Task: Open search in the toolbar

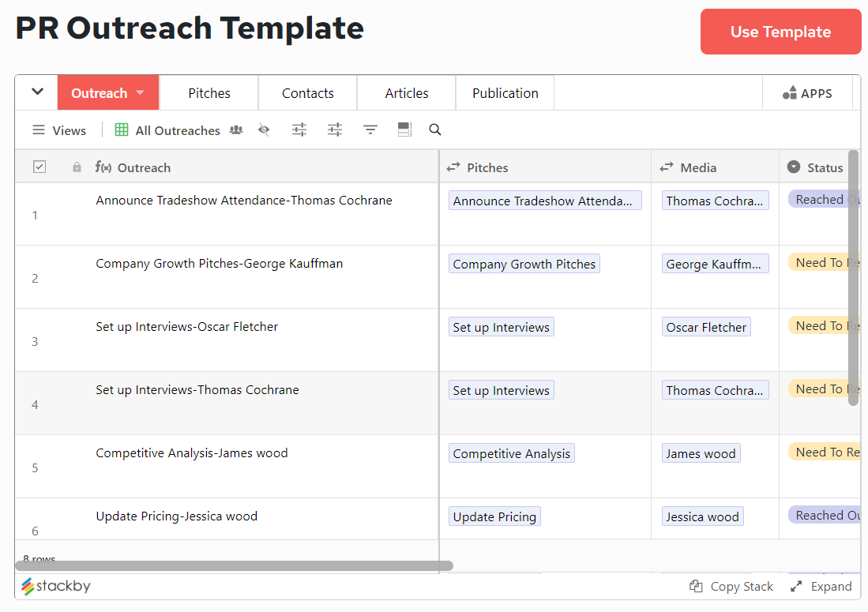Action: pyautogui.click(x=435, y=130)
